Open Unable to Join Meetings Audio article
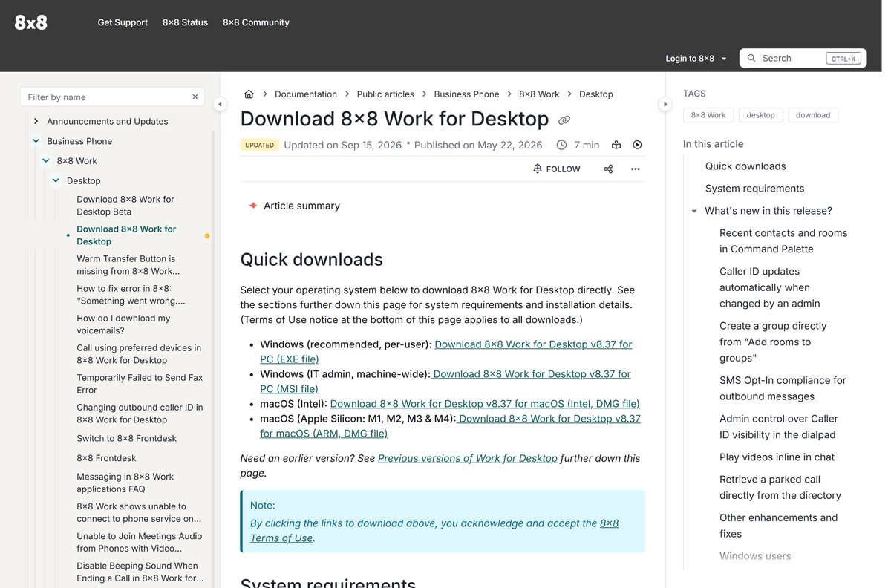This screenshot has width=891, height=588. point(139,542)
